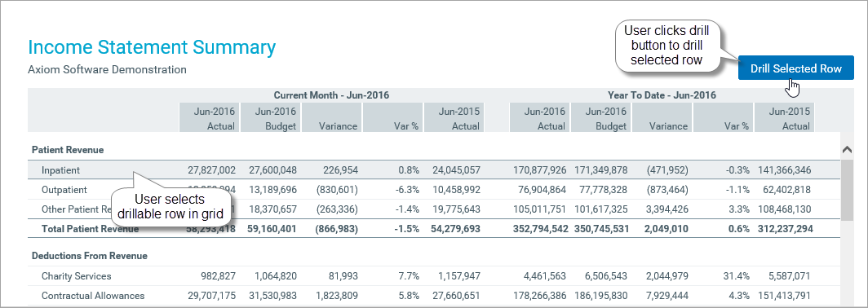This screenshot has width=868, height=308.
Task: Select the Total Patient Revenue row
Action: click(x=433, y=228)
